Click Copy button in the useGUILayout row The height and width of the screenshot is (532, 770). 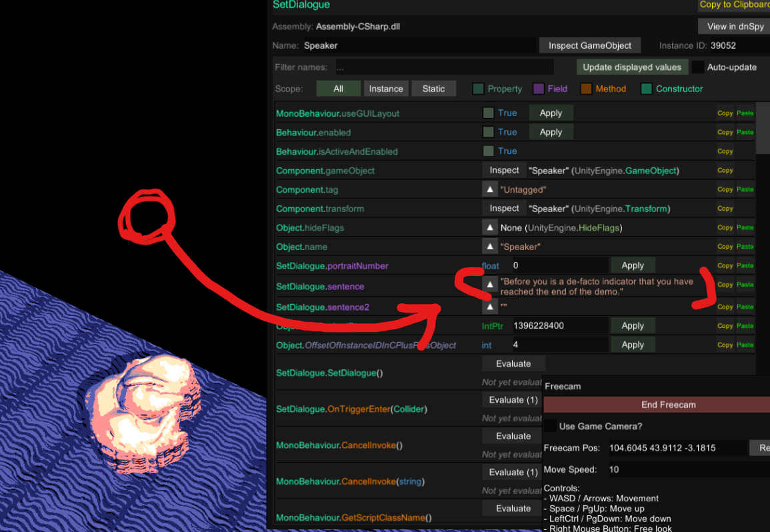point(725,113)
